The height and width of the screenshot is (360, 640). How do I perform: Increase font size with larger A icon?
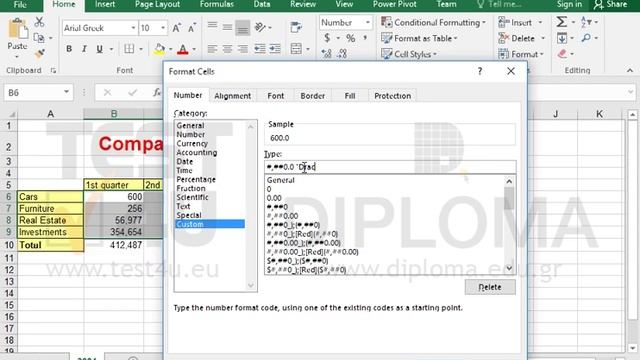176,28
